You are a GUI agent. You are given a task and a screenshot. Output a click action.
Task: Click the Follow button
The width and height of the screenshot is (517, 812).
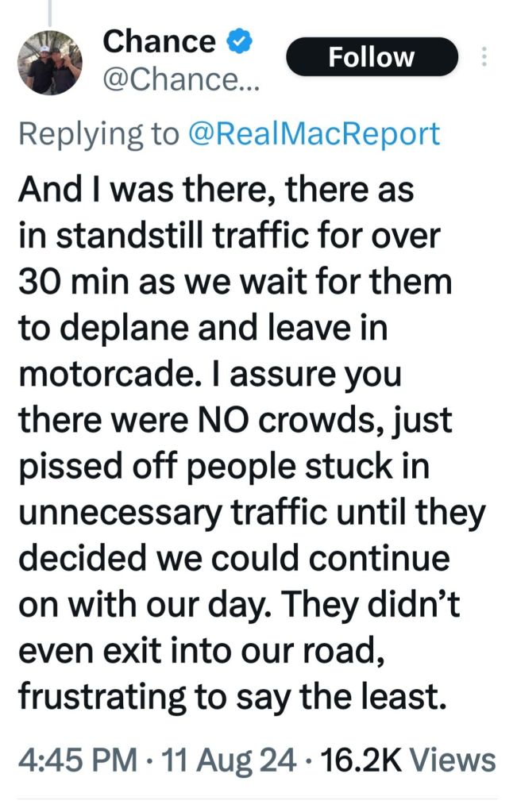tap(372, 57)
